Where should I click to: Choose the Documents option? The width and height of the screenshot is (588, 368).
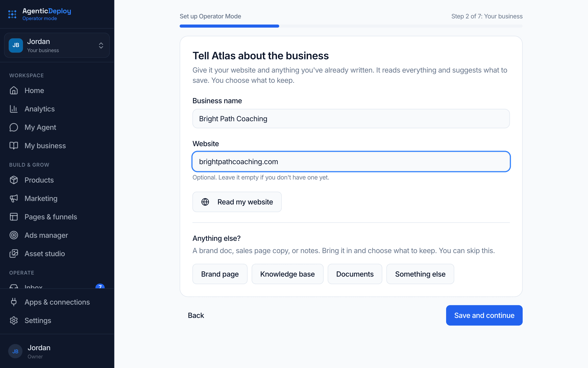[x=355, y=274]
